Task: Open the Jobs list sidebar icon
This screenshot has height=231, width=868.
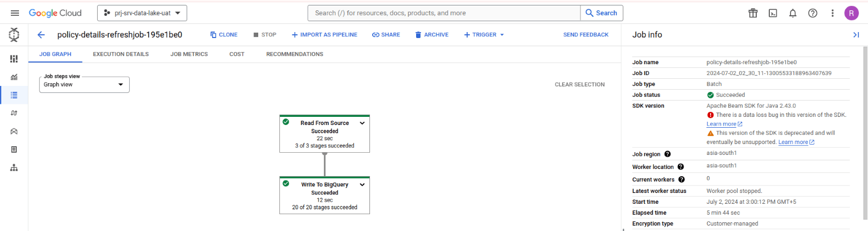Action: 14,95
